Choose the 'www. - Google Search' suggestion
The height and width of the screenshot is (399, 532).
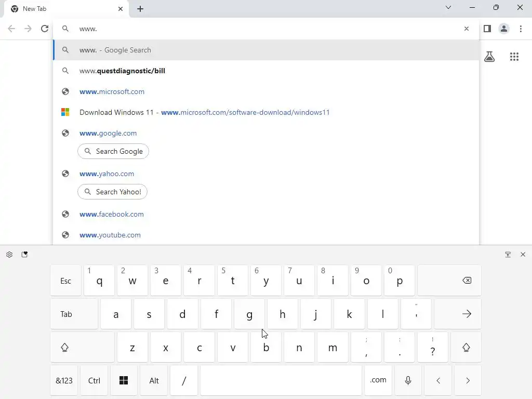(x=267, y=50)
